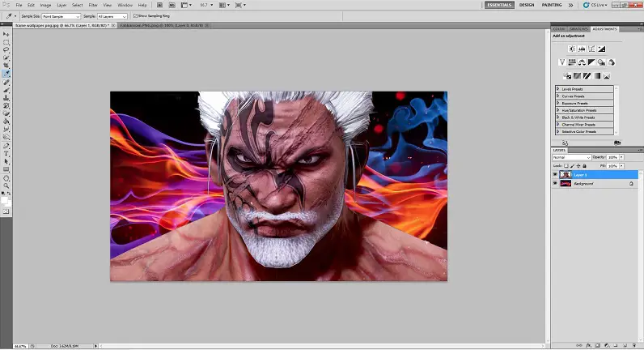Toggle lock transparent pixels
644x350 pixels.
(x=566, y=166)
